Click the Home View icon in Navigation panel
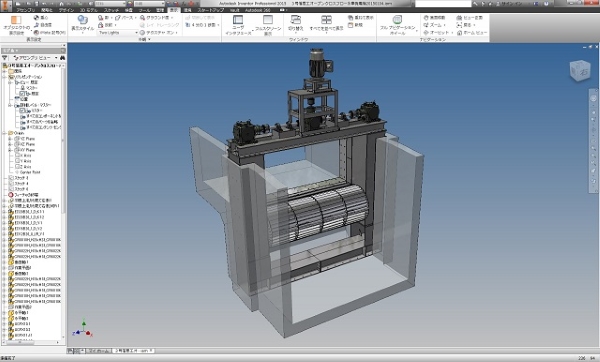 tap(460, 33)
